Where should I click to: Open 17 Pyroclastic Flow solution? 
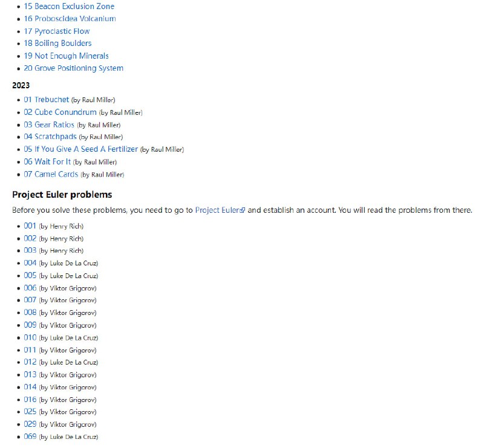point(57,31)
